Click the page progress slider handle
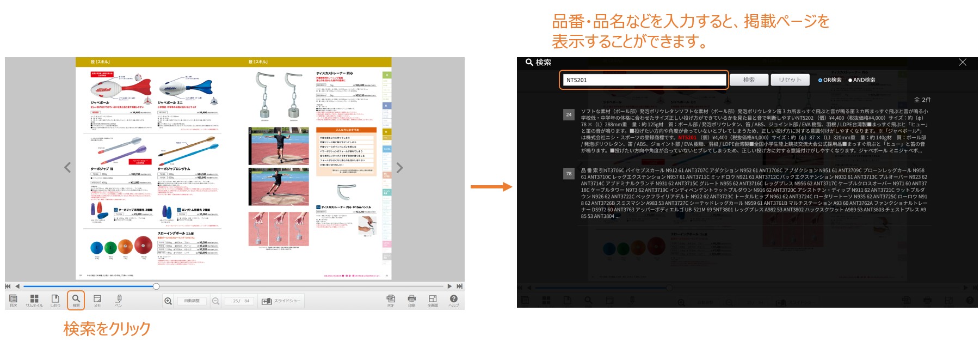The width and height of the screenshot is (980, 342). pos(156,286)
